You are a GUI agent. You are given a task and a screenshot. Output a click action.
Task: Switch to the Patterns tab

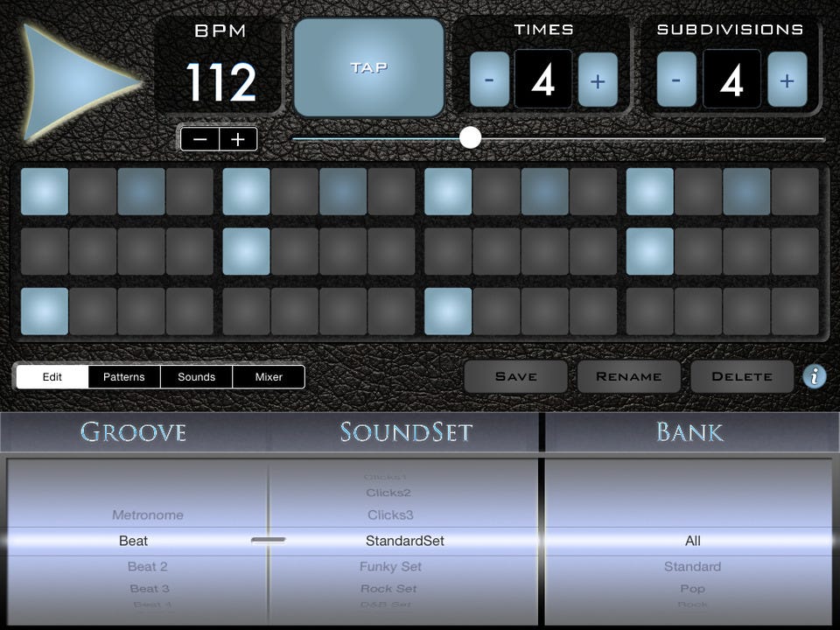[124, 376]
